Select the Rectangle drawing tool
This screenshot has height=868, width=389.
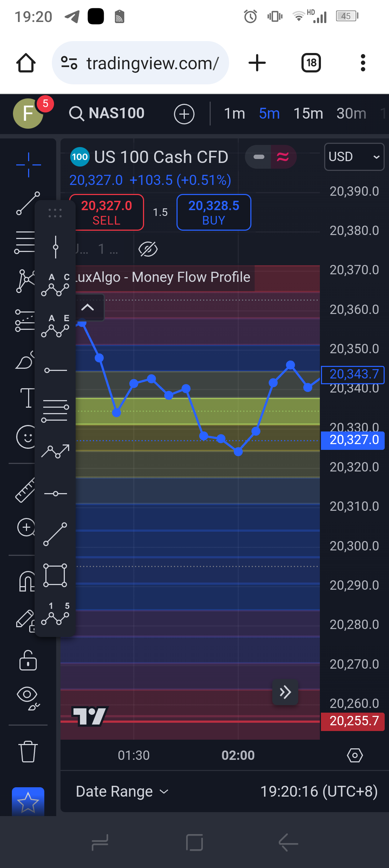point(55,575)
